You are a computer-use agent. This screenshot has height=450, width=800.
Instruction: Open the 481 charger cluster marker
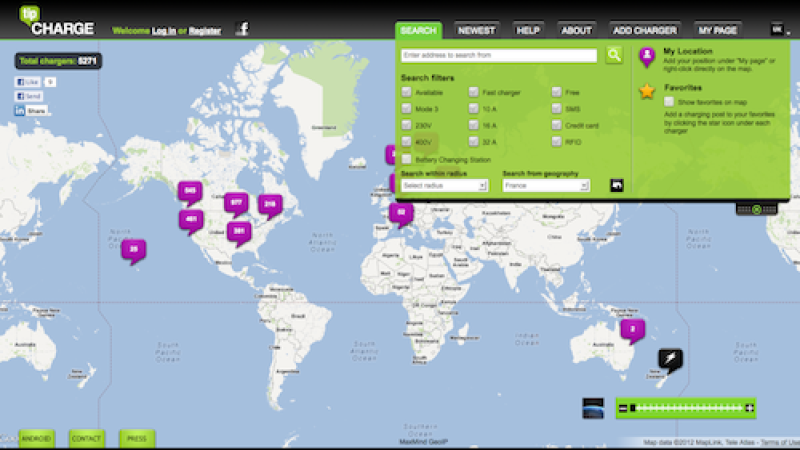coord(191,221)
